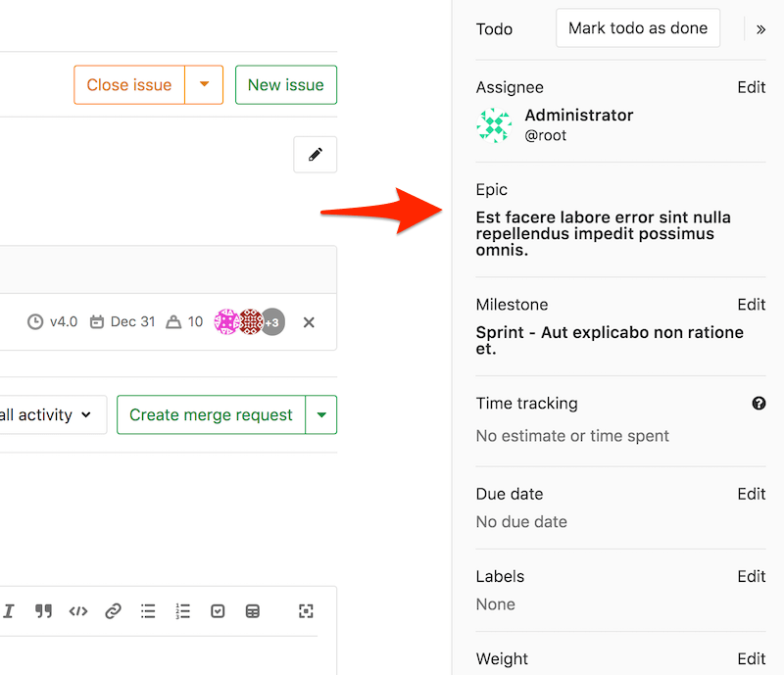Open the time tracking help icon

(759, 403)
